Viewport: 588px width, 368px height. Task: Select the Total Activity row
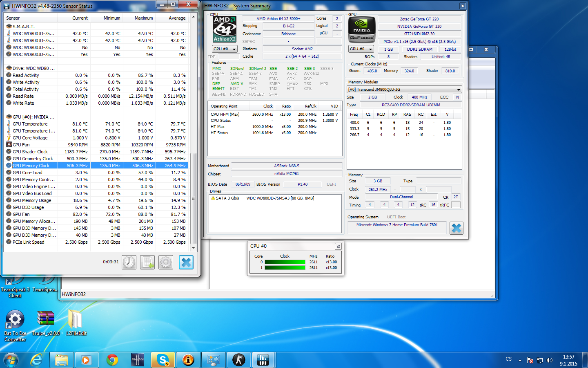(96, 89)
